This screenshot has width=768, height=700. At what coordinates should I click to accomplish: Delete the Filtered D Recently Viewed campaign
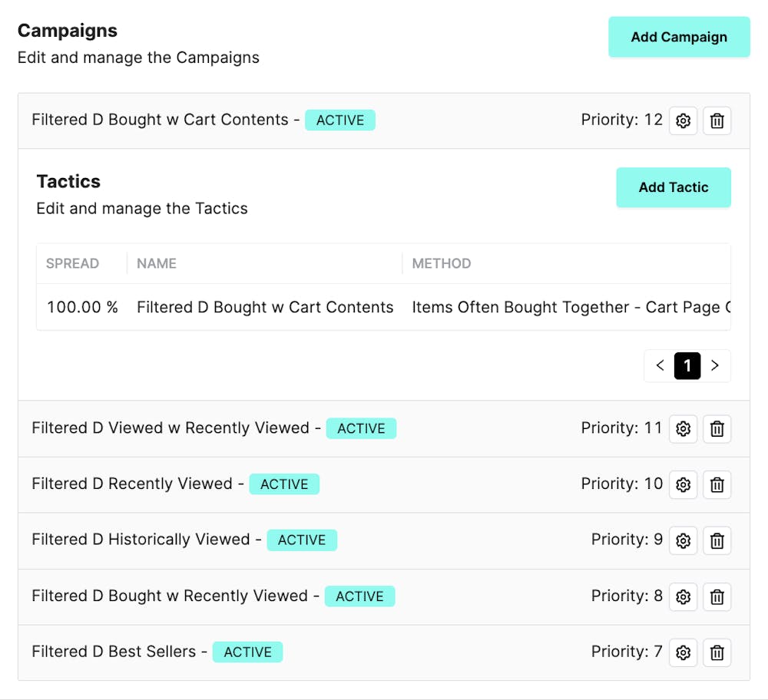click(x=717, y=484)
